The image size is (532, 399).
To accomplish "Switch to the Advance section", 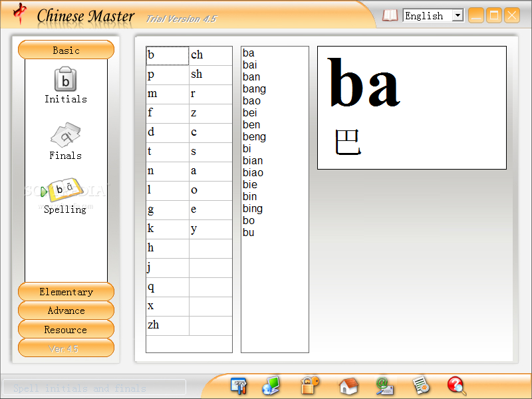I will (66, 311).
